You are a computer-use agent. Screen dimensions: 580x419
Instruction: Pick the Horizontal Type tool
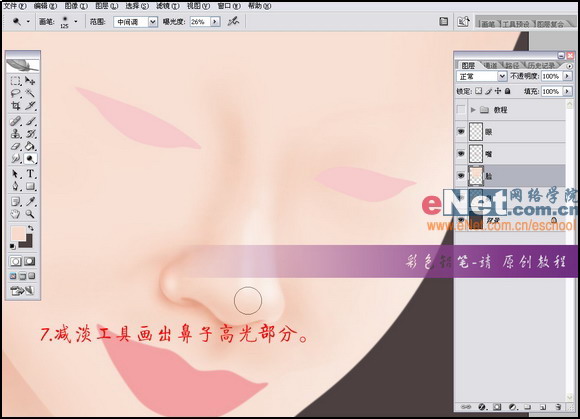(x=30, y=173)
